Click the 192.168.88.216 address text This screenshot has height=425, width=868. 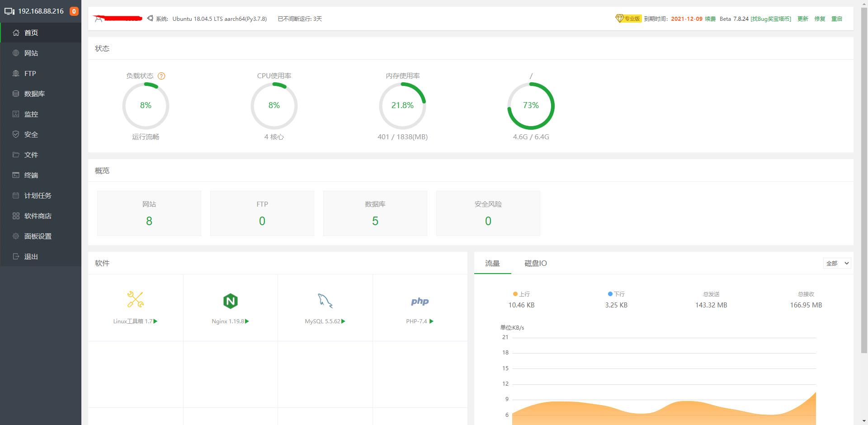click(41, 11)
